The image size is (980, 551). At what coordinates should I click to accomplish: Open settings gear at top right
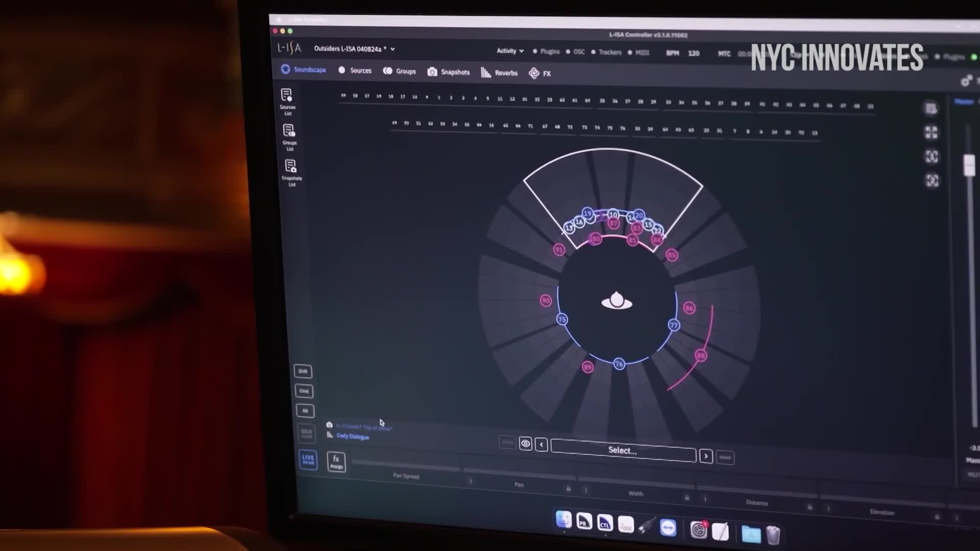tap(966, 81)
